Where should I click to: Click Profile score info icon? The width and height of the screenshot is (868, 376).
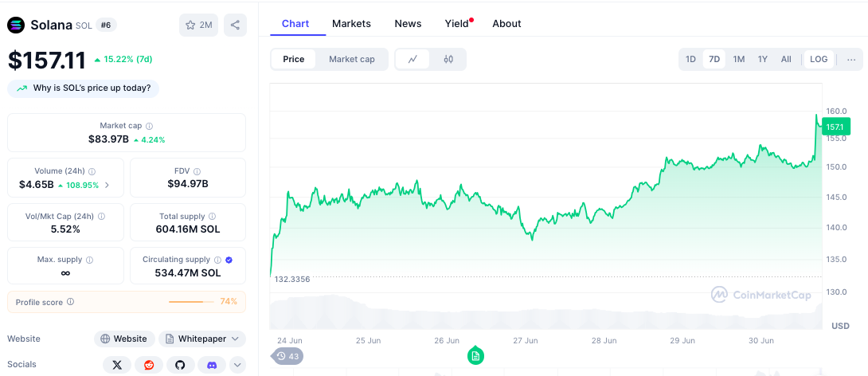[70, 302]
